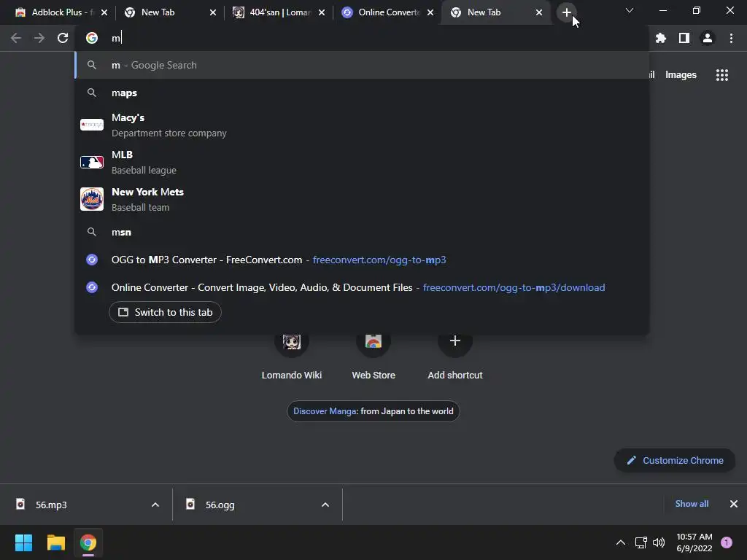Choose the Macy's department store suggestion
Image resolution: width=747 pixels, height=560 pixels.
[362, 125]
